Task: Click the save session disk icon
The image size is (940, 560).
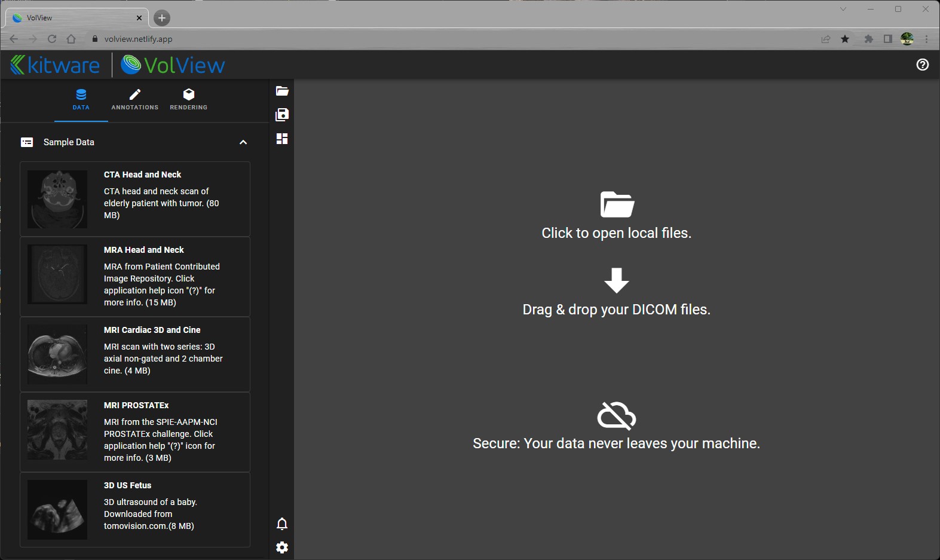Action: (x=282, y=115)
